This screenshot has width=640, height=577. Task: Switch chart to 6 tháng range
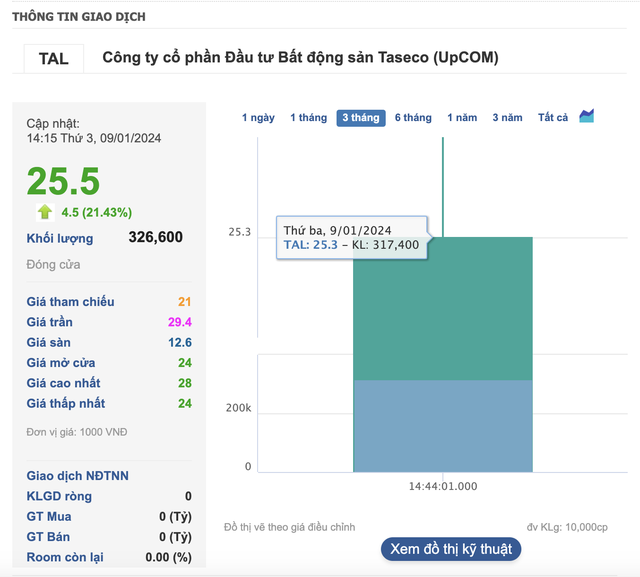(413, 118)
